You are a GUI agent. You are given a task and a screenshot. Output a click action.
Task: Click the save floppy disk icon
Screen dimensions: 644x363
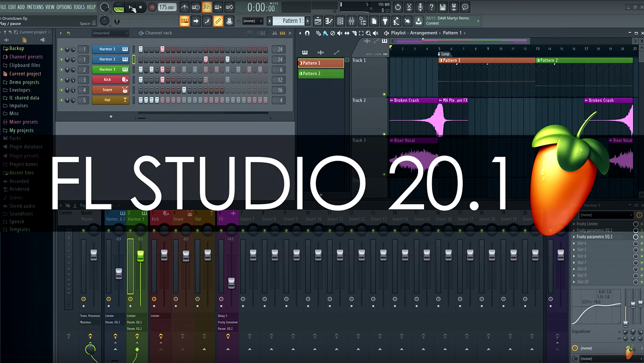443,7
